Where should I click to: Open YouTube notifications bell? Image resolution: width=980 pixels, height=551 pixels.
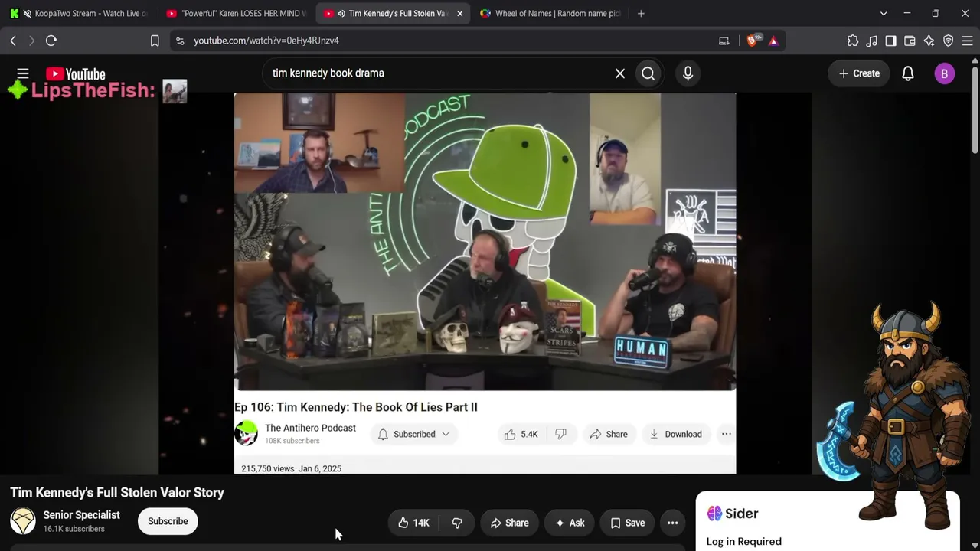pyautogui.click(x=908, y=73)
